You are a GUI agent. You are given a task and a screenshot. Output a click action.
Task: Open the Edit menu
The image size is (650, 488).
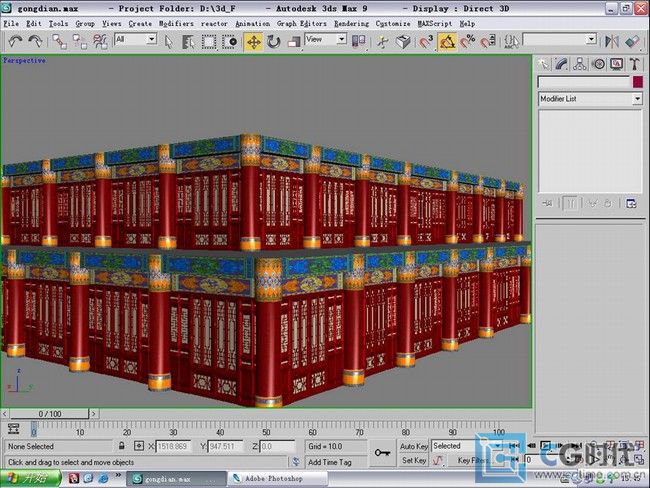point(34,24)
